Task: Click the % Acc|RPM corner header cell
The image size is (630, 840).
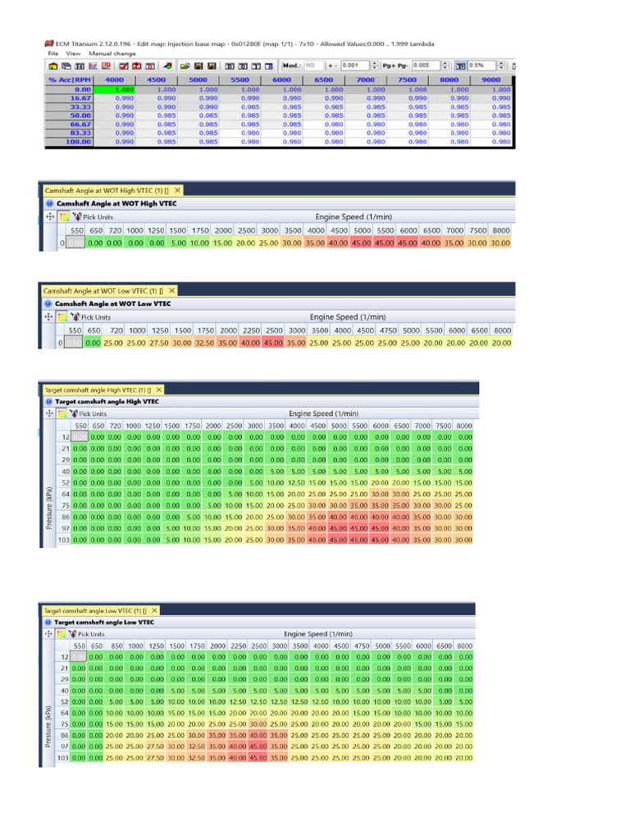Action: (x=69, y=80)
